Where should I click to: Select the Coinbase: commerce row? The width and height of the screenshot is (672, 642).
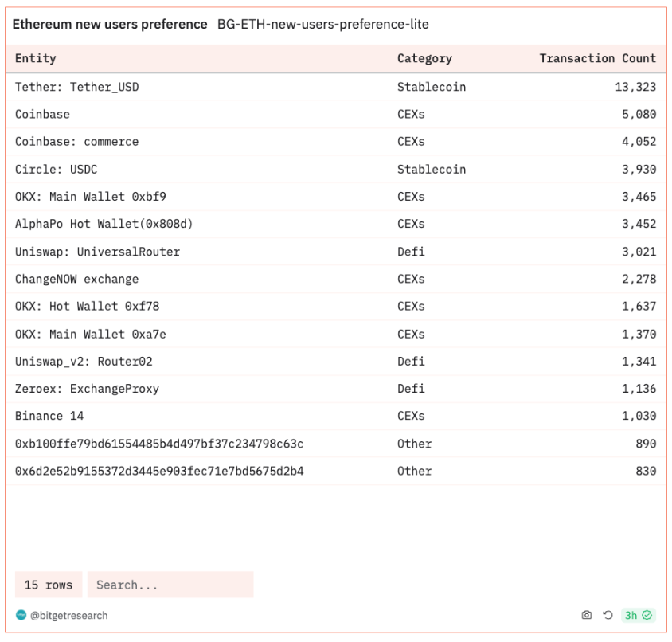tap(76, 142)
